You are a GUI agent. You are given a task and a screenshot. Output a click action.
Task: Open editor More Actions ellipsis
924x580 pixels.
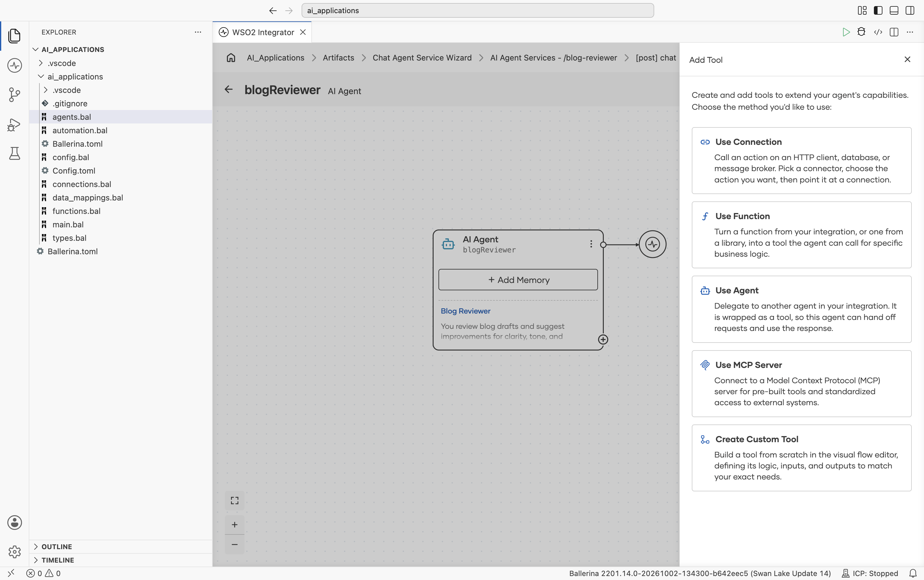coord(910,32)
